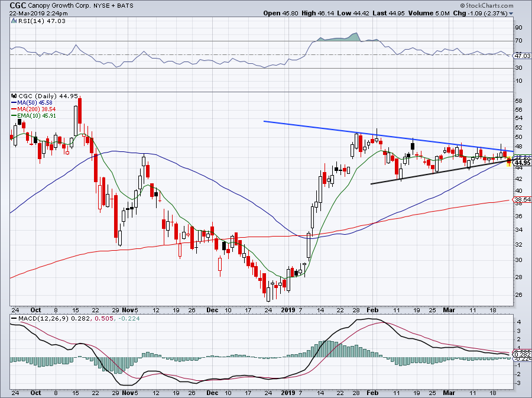Click the down arrow after the Chg value
Screen dimensions: 532x398
tap(511, 14)
